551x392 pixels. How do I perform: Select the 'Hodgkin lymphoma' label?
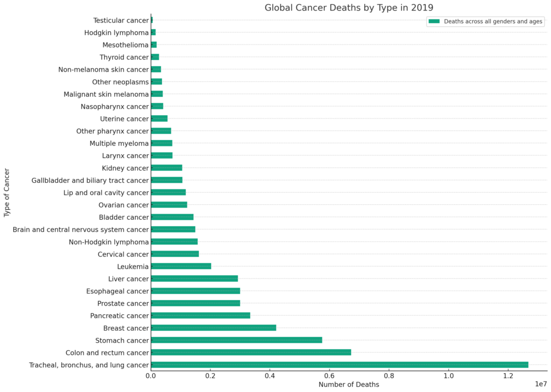116,32
